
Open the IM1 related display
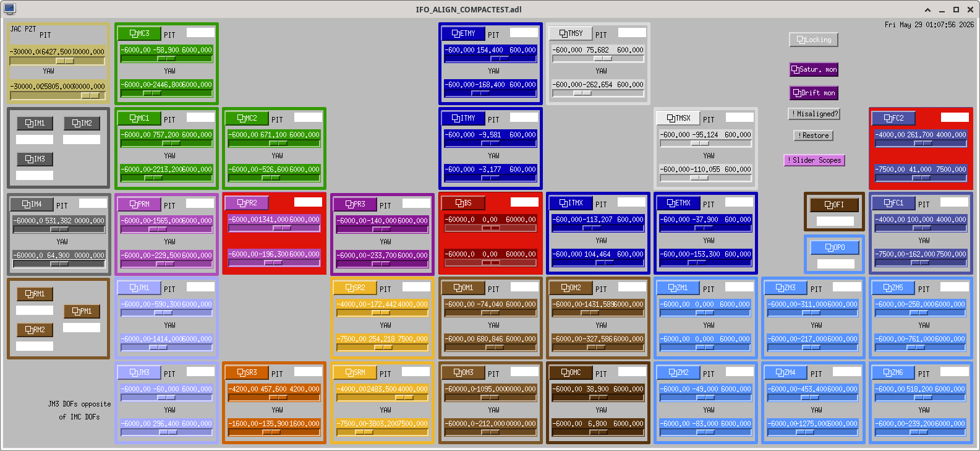click(x=35, y=123)
